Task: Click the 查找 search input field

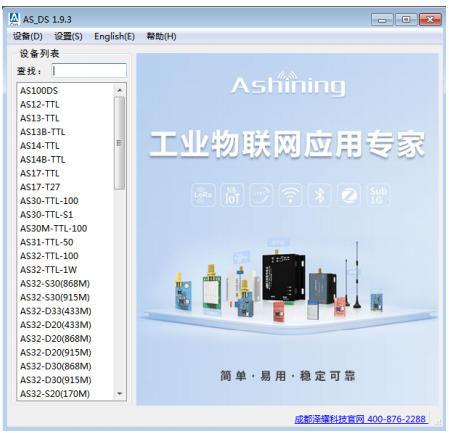Action: coord(89,71)
